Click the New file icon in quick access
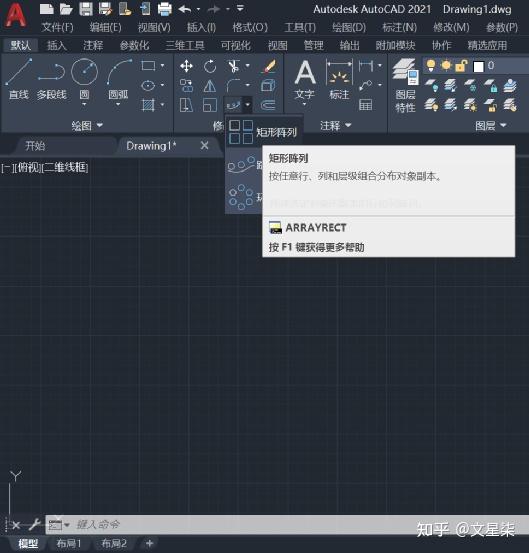 tap(46, 9)
